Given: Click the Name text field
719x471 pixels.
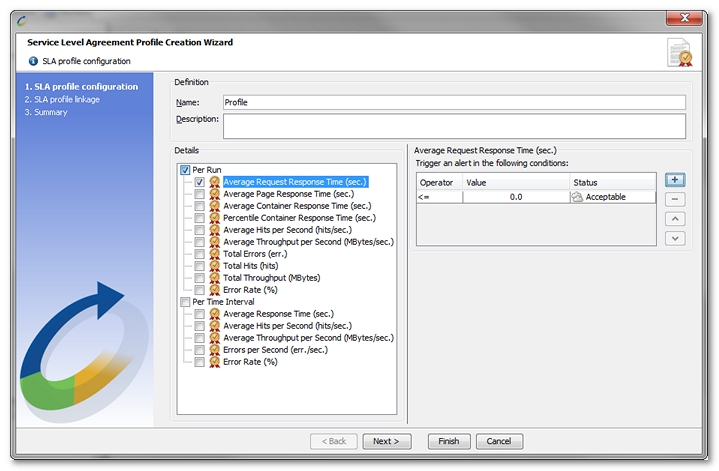Looking at the screenshot, I should (454, 102).
